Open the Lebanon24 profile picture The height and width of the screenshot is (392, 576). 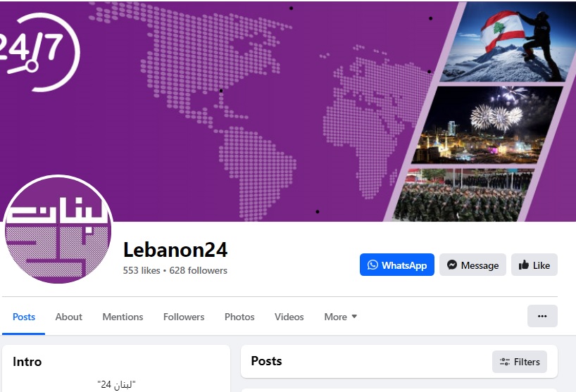point(58,229)
